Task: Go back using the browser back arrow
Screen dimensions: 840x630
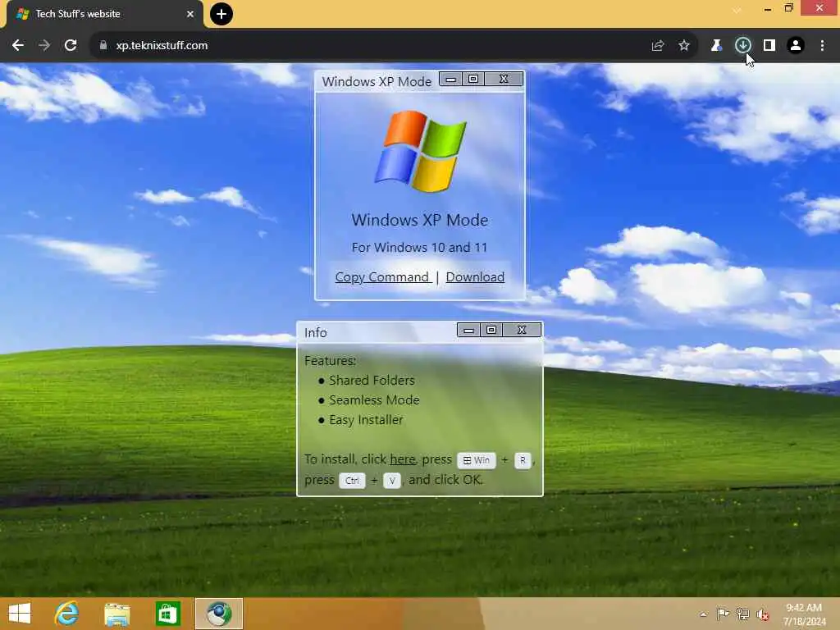Action: (18, 46)
